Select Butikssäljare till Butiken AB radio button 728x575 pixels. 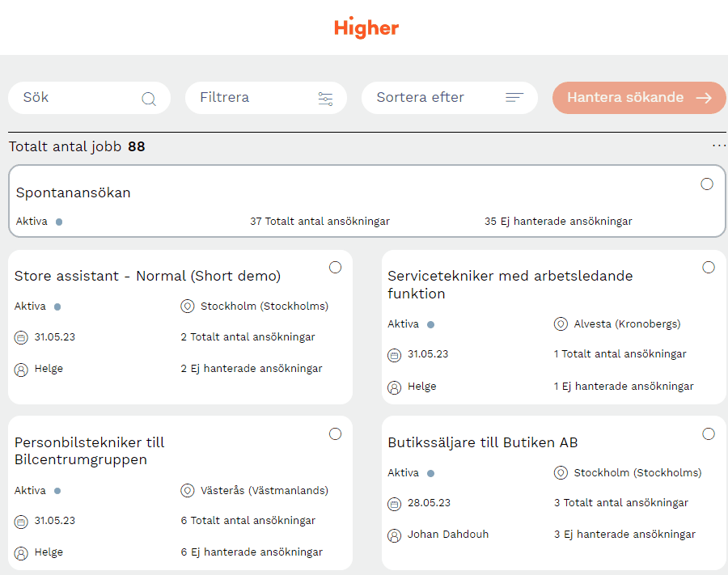point(709,434)
